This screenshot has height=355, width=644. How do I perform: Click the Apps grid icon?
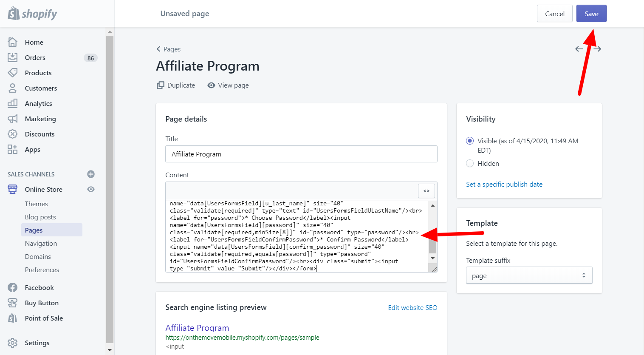point(13,149)
